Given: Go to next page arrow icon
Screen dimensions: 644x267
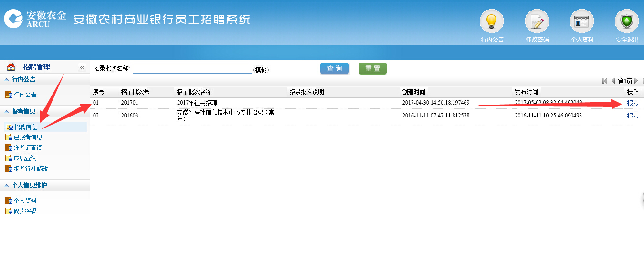Looking at the screenshot, I should [x=636, y=81].
